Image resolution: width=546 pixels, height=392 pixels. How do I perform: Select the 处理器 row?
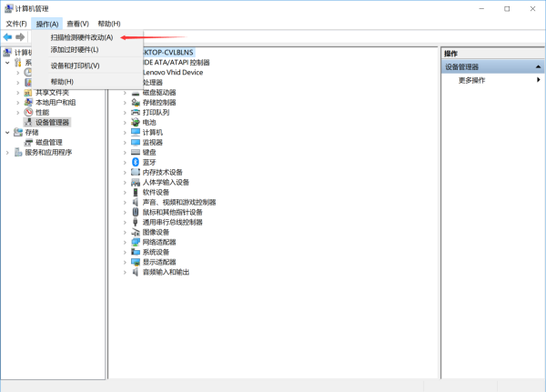click(153, 83)
